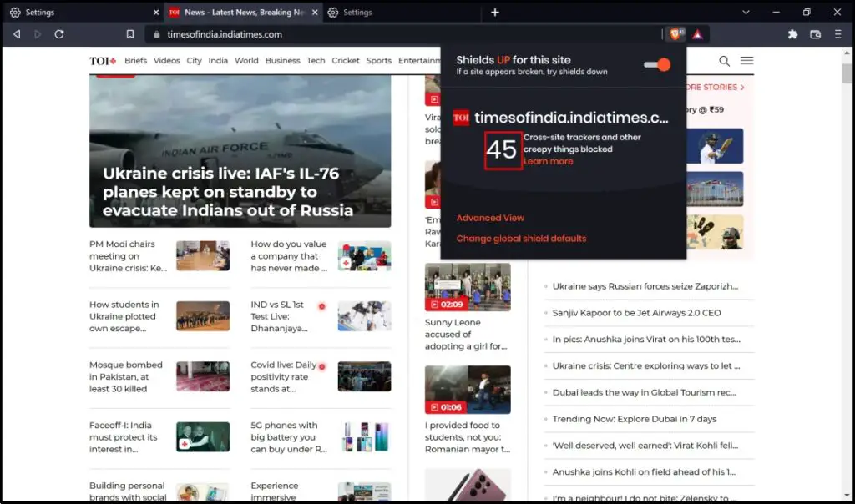Click the 5G phones thumbnail

[364, 437]
